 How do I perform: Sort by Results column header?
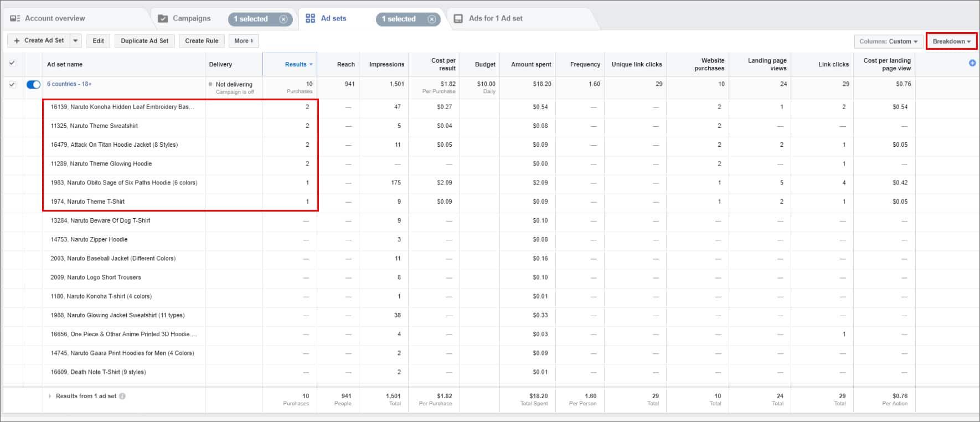pyautogui.click(x=290, y=64)
